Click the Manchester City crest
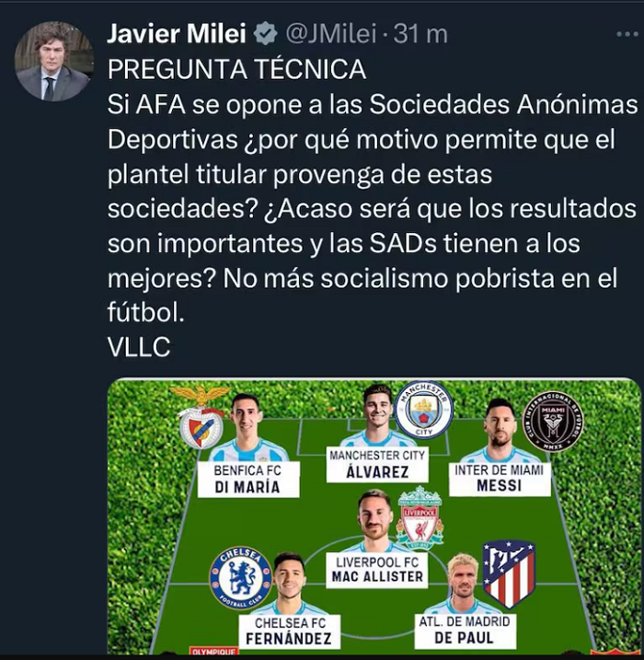The height and width of the screenshot is (660, 644). [424, 410]
